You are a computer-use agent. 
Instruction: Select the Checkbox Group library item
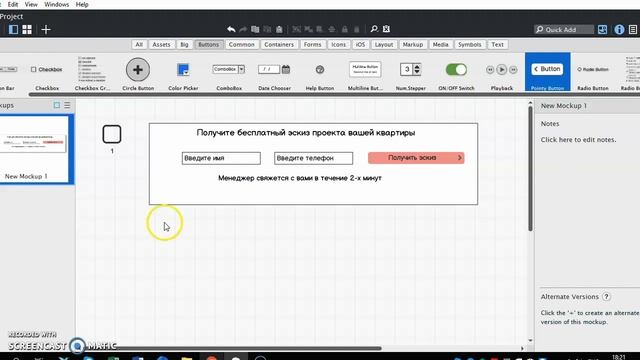[92, 73]
